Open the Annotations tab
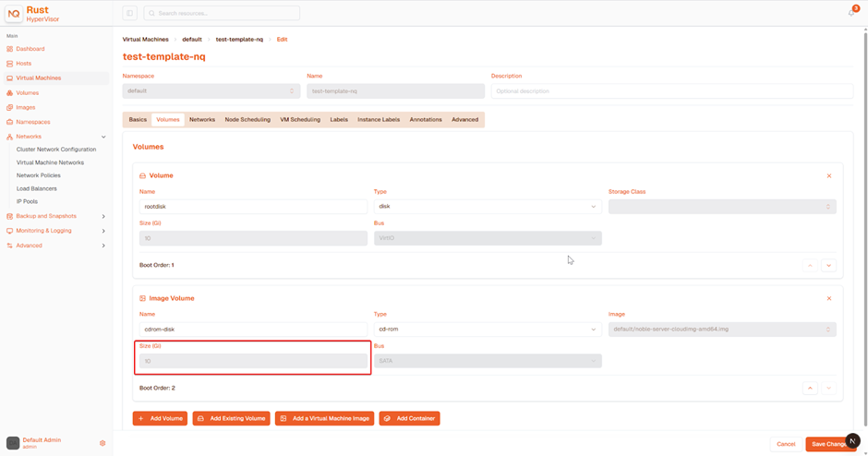 pyautogui.click(x=426, y=119)
